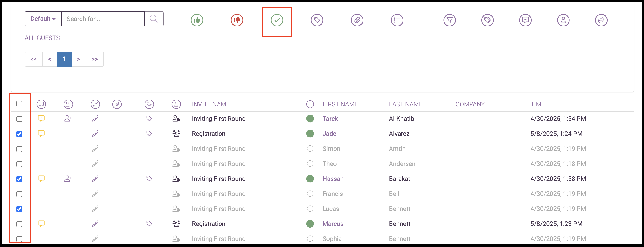Go to last page with >> button

95,59
